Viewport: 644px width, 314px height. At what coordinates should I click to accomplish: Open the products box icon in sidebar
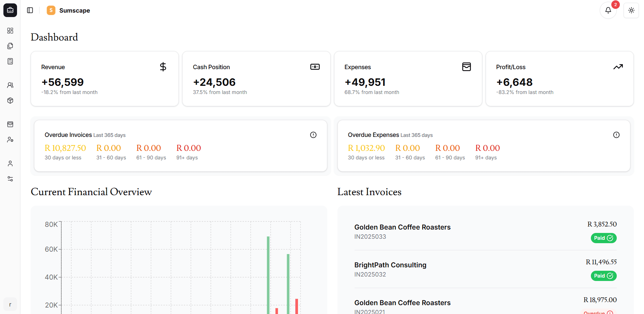pos(10,100)
